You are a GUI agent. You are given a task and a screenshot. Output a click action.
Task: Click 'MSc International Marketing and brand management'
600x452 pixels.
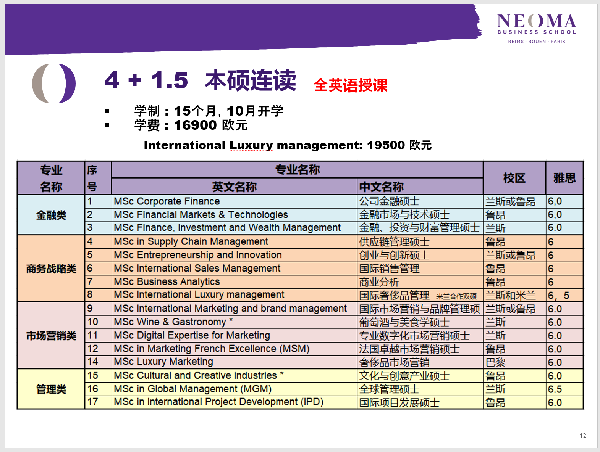(230, 308)
